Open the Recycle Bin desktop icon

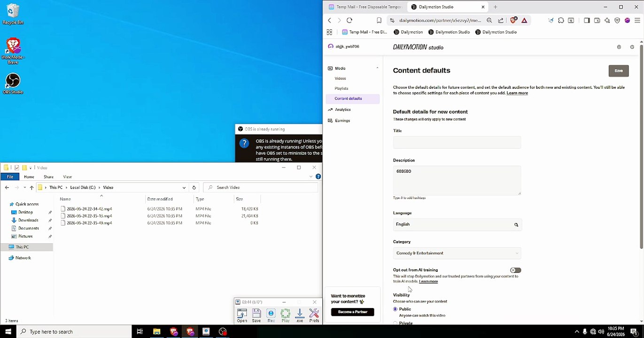click(13, 14)
